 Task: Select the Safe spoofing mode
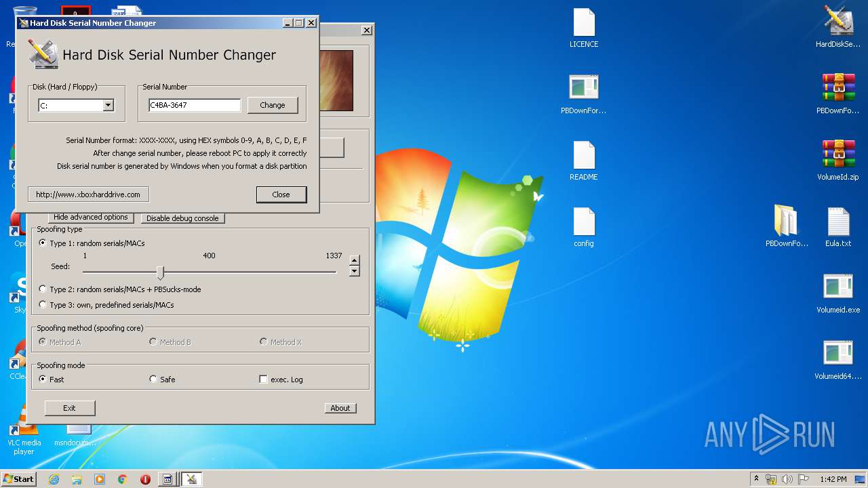[x=162, y=380]
